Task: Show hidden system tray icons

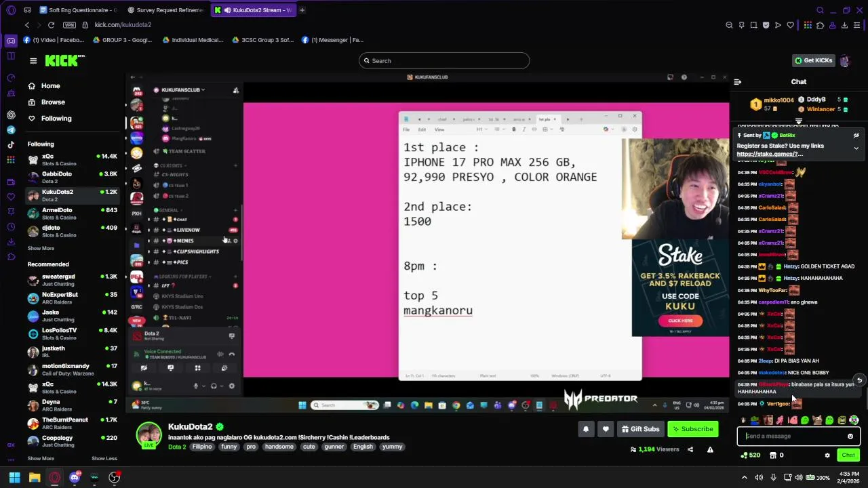Action: point(745,478)
